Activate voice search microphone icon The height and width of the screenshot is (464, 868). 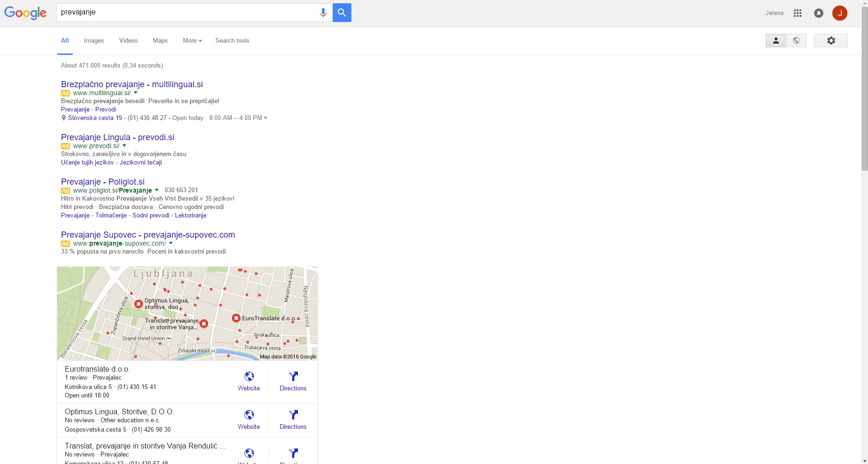coord(323,13)
